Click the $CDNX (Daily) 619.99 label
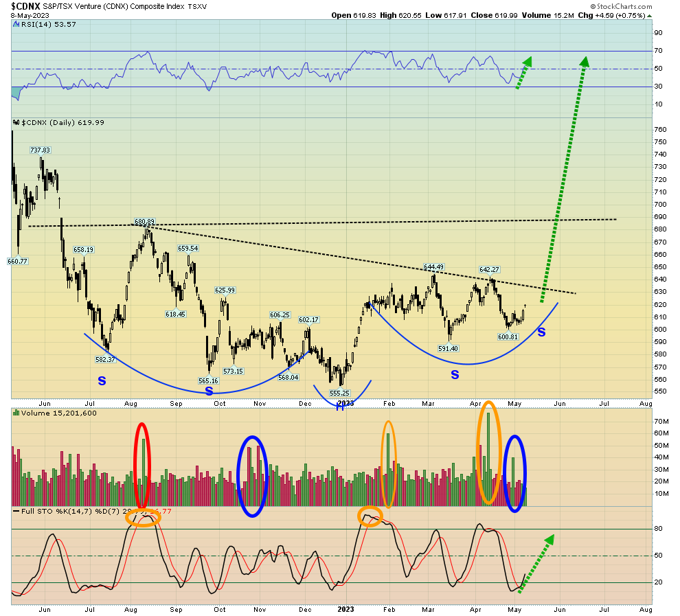This screenshot has height=616, width=680. (63, 123)
